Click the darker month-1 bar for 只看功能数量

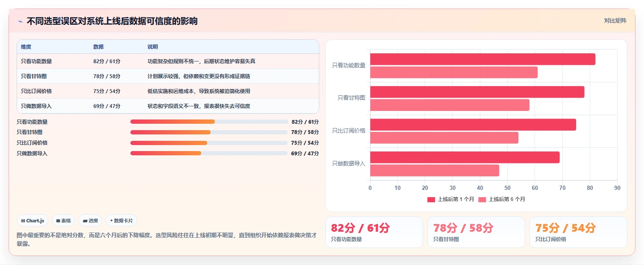click(482, 59)
